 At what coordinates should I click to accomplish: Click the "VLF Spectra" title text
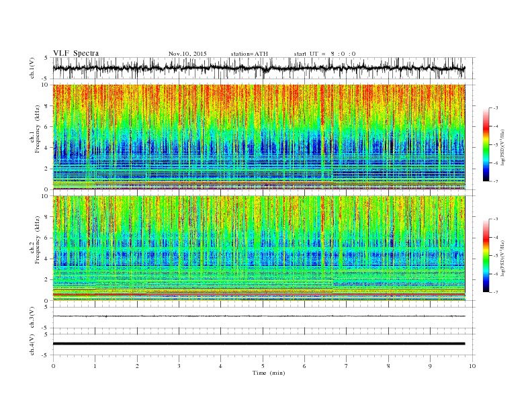(76, 53)
